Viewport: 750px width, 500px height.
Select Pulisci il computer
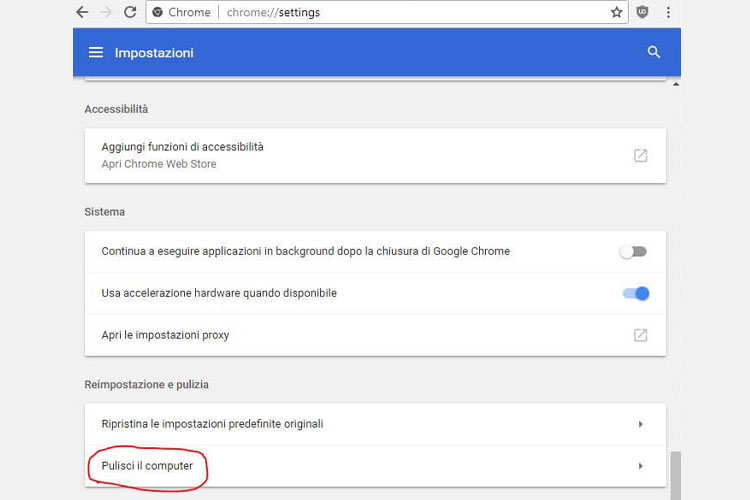[x=375, y=466]
